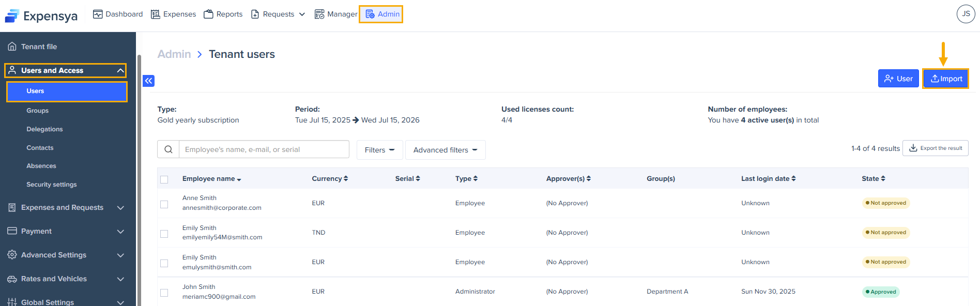The height and width of the screenshot is (306, 980).
Task: Open the Advanced filters dropdown
Action: click(445, 150)
